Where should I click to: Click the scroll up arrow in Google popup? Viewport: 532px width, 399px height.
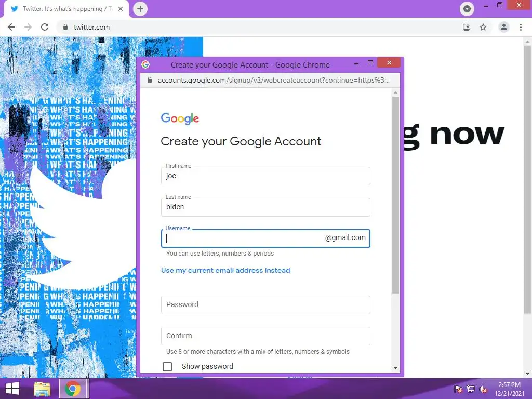click(x=395, y=92)
